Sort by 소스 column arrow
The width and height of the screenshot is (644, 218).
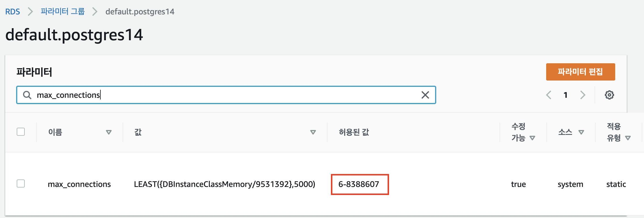click(x=581, y=132)
